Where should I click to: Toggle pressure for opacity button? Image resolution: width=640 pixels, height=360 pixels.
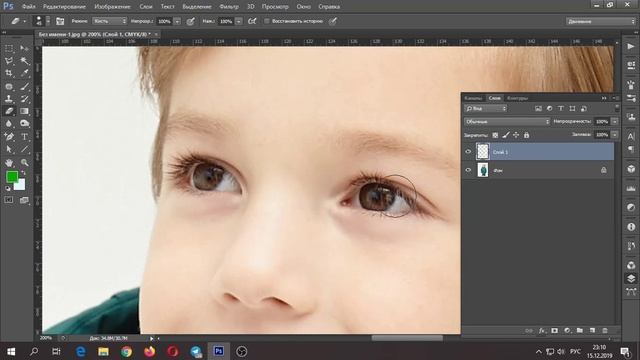click(191, 21)
